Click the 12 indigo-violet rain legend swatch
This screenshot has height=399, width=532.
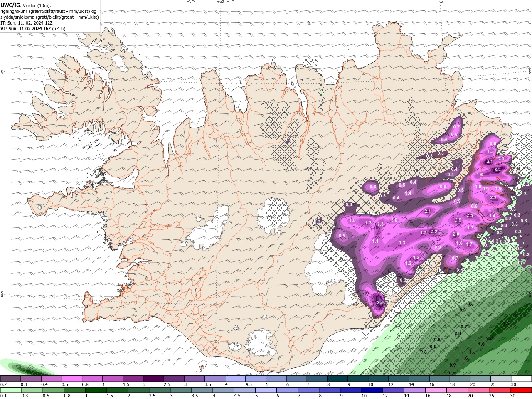[394, 390]
